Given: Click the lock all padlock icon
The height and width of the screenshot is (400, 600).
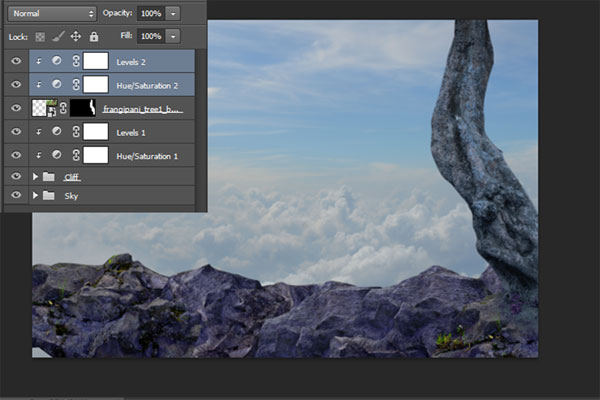Looking at the screenshot, I should (94, 36).
